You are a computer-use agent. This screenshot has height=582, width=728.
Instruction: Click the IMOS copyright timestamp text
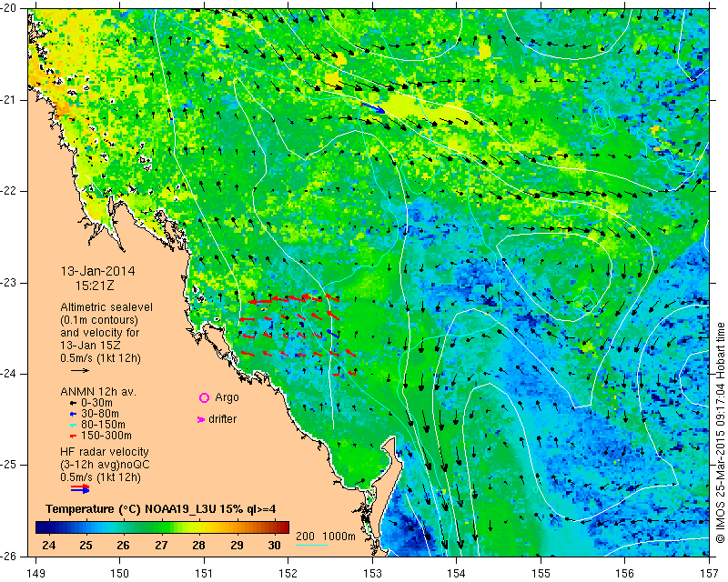[720, 433]
